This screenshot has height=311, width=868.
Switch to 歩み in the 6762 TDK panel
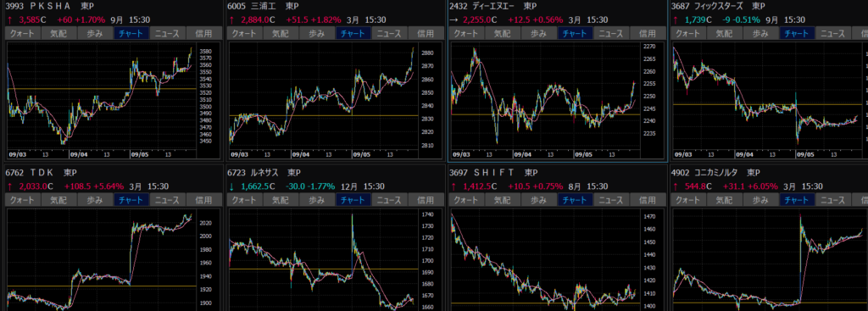tap(95, 200)
